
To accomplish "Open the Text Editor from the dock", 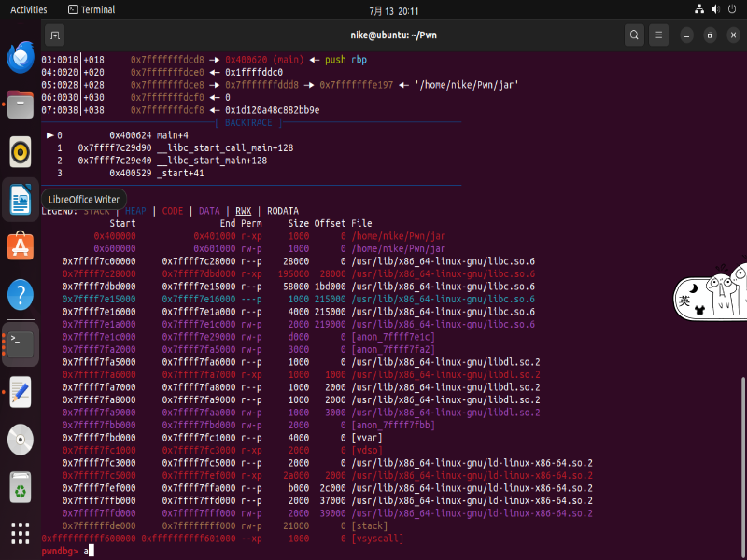I will click(21, 392).
